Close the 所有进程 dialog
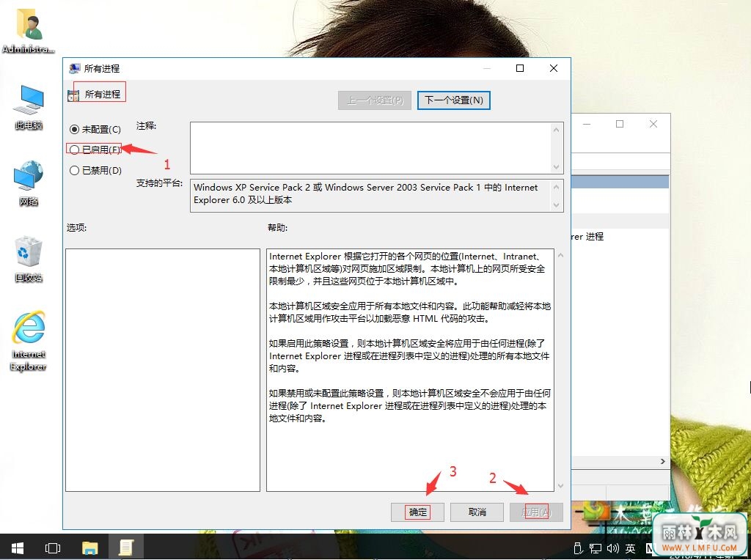Screen dimensions: 751x560 554,68
